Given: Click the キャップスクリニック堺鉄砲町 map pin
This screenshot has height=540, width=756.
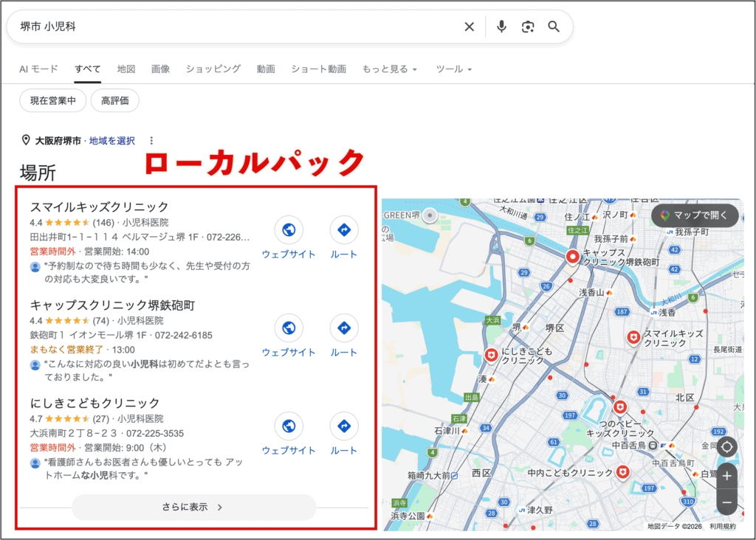Looking at the screenshot, I should click(x=572, y=257).
